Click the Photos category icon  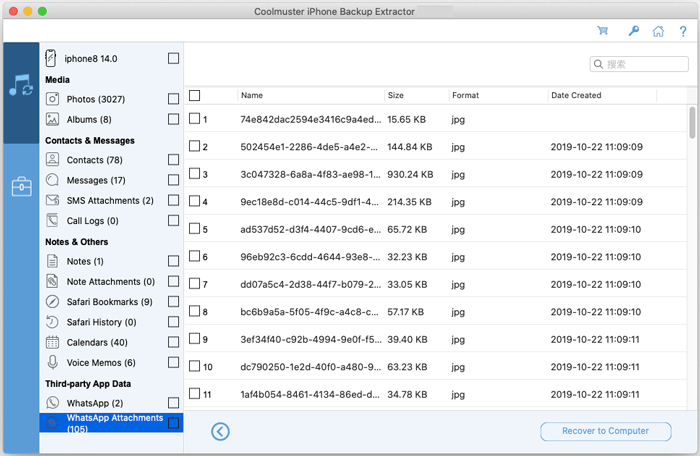point(52,99)
